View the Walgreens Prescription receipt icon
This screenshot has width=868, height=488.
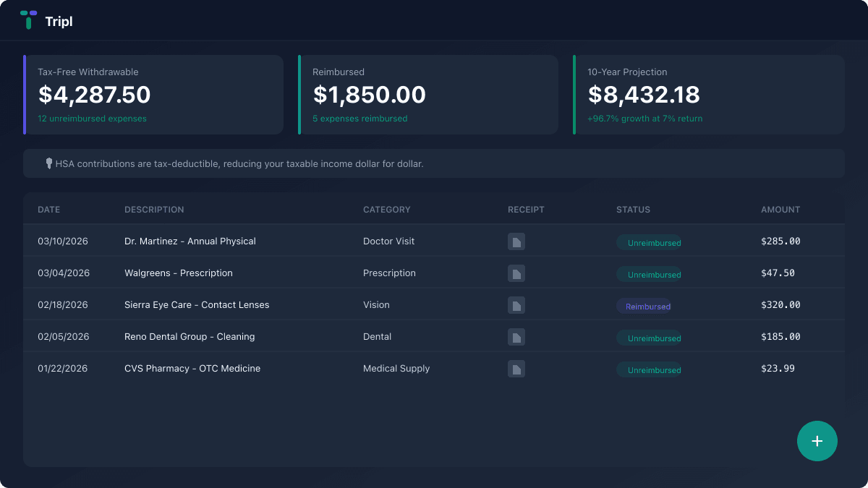coord(516,273)
